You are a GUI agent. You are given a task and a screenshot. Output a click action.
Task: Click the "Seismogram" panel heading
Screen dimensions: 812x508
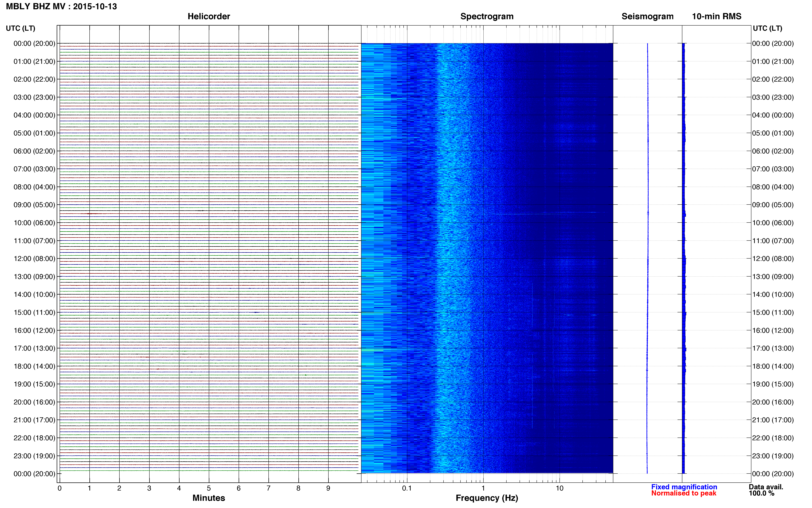click(648, 16)
